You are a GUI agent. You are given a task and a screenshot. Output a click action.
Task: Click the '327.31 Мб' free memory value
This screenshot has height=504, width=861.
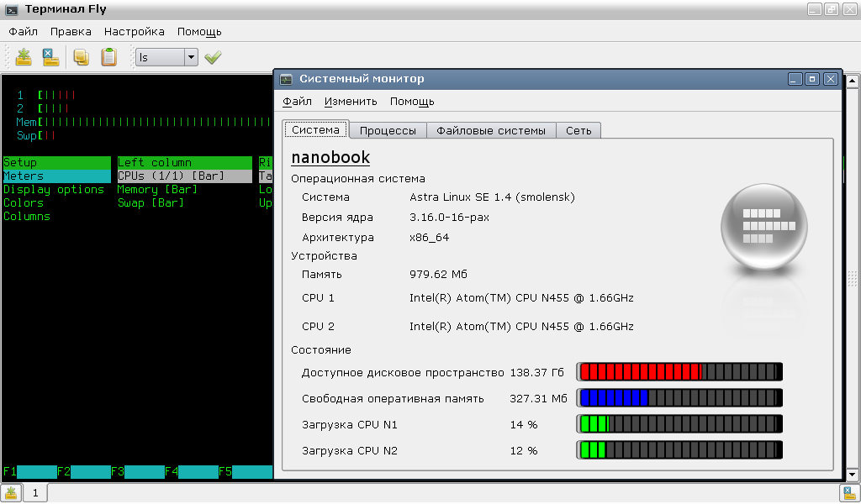pos(538,399)
